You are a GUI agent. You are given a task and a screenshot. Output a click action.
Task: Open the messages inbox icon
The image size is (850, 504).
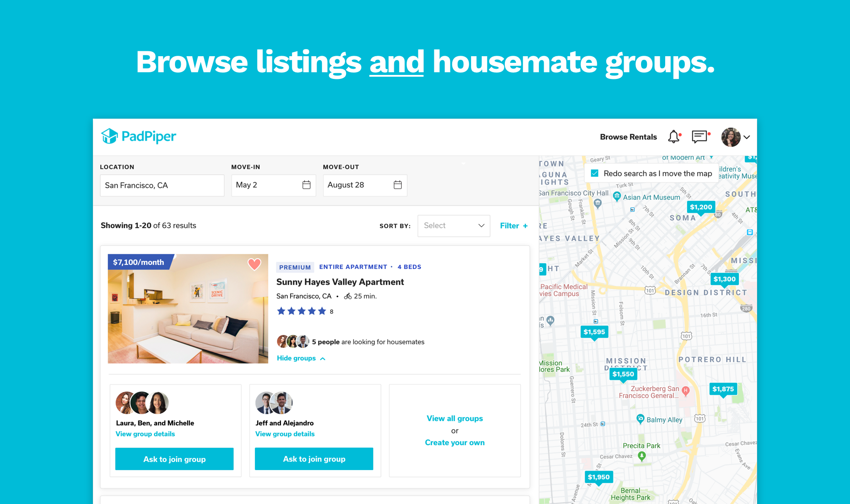pos(699,137)
